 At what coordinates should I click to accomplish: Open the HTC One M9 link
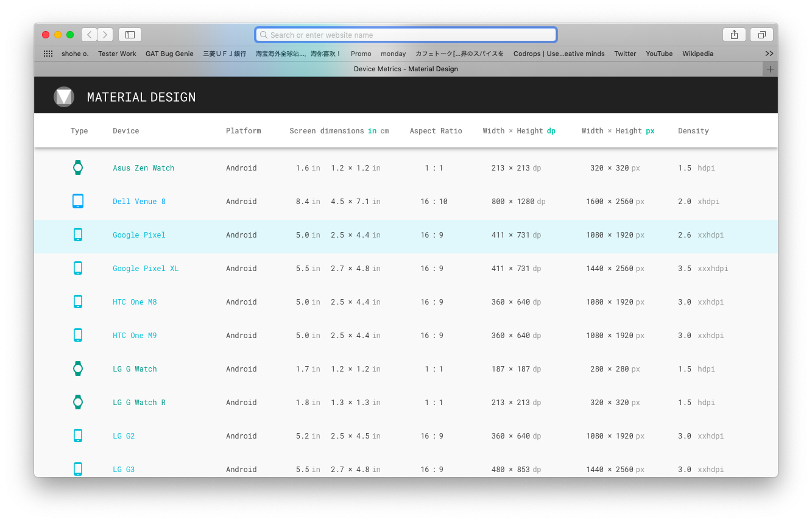pos(135,336)
